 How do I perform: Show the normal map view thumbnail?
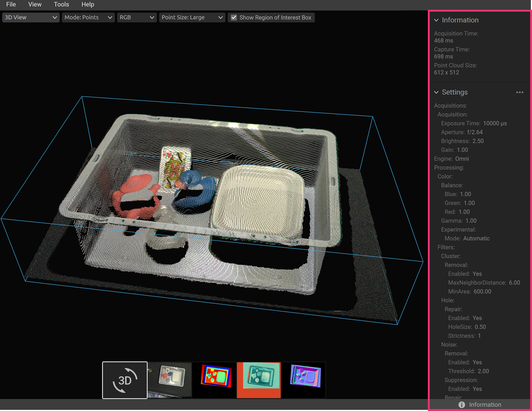(x=303, y=380)
